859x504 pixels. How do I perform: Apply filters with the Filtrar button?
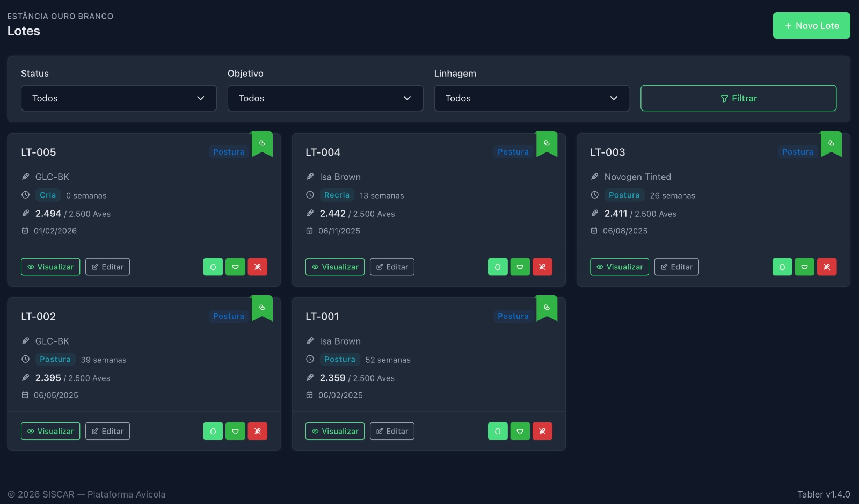pyautogui.click(x=738, y=98)
